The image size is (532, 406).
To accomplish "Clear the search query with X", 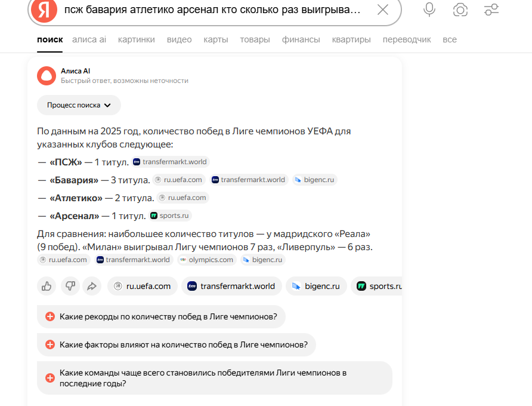I will coord(383,10).
